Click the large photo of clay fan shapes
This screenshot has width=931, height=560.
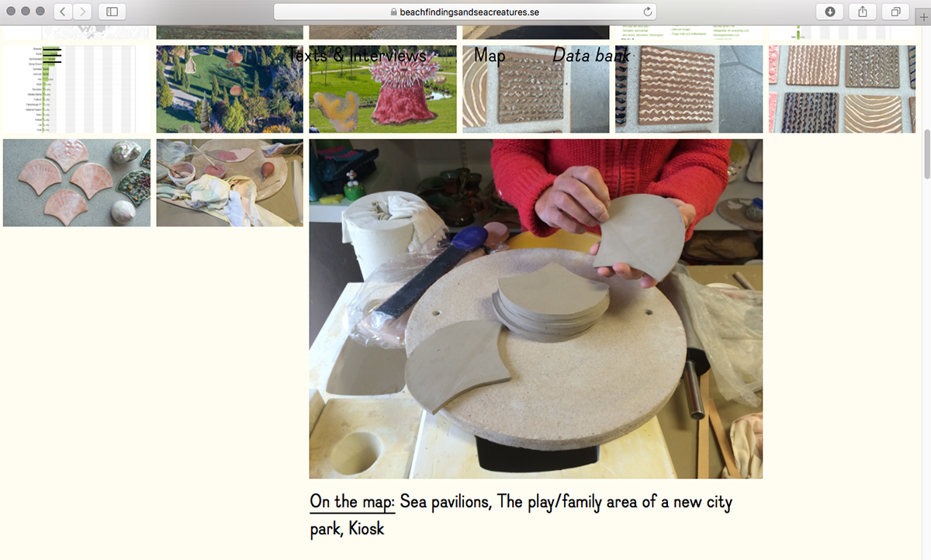pos(536,309)
